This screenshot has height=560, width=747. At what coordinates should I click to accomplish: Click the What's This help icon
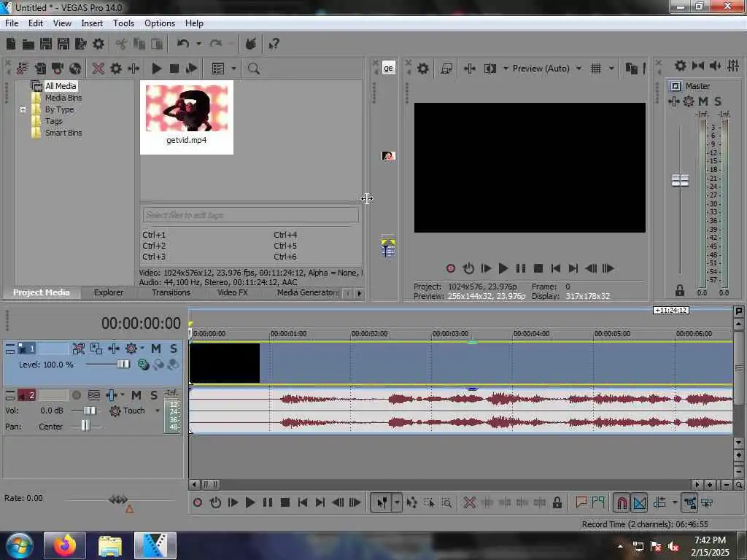[x=274, y=44]
